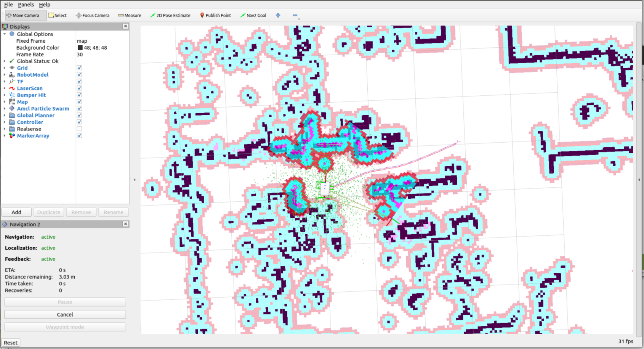Click the Bumper Hit point cloud icon
Screen dimensions: 644x349
[12, 95]
